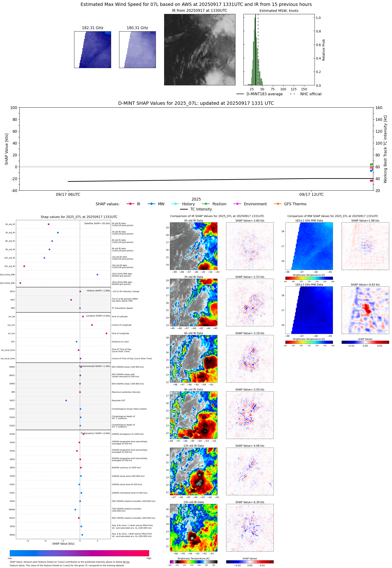Click the "Working Best Track TC Intensity [kt]" axis label
392x568 pixels.
click(385, 149)
